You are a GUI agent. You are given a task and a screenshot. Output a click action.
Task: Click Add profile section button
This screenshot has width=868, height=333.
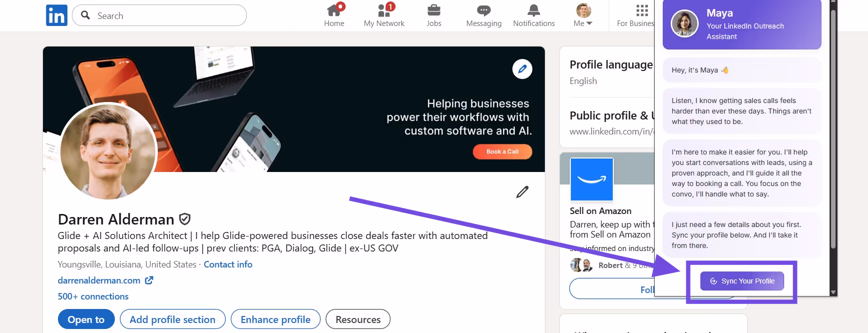173,319
